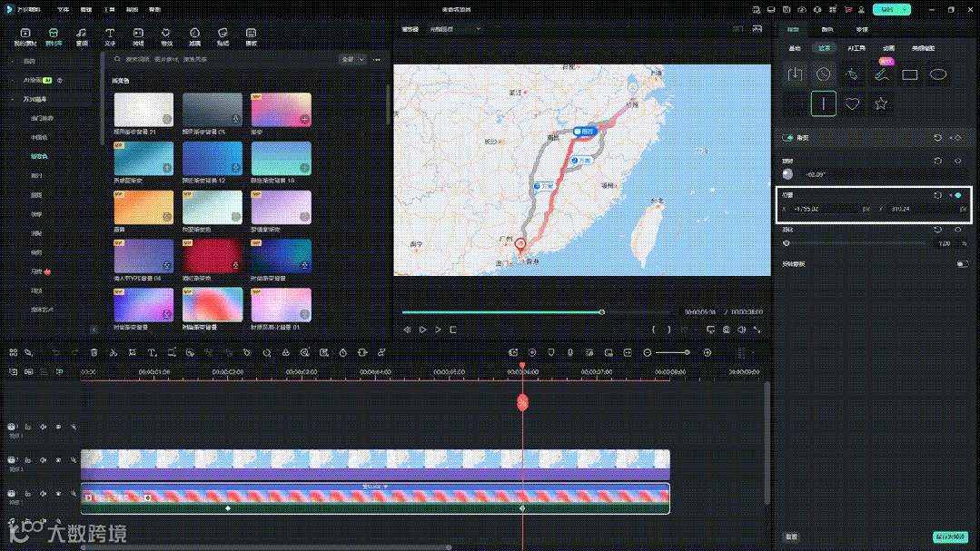Click the preview playback progress bar
This screenshot has height=551, width=980.
click(x=536, y=311)
